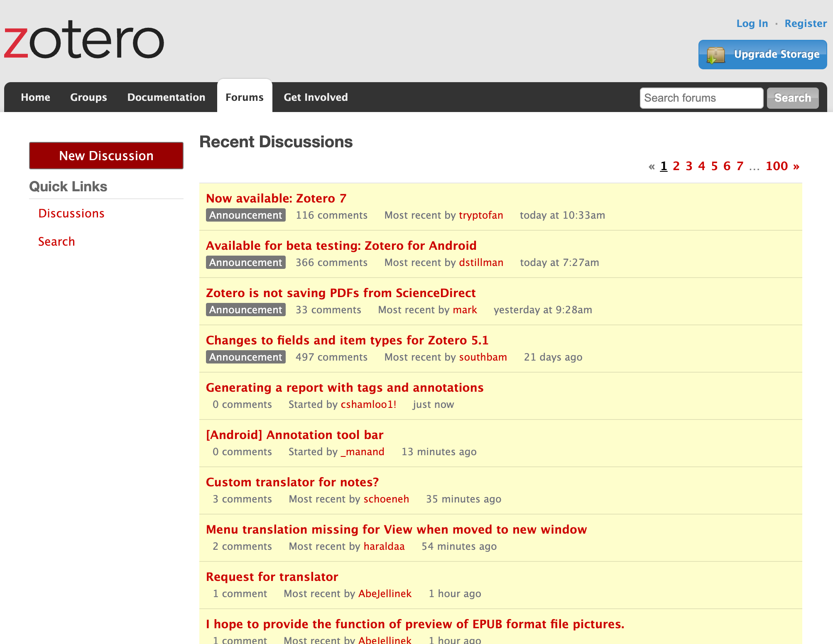The width and height of the screenshot is (833, 644).
Task: View user profile of dstillman
Action: [x=481, y=263]
